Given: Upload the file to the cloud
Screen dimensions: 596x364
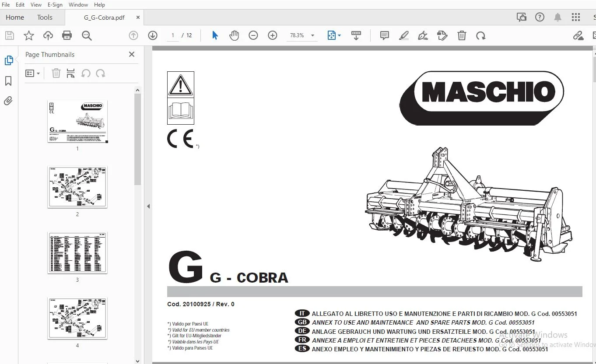Looking at the screenshot, I should coord(48,35).
